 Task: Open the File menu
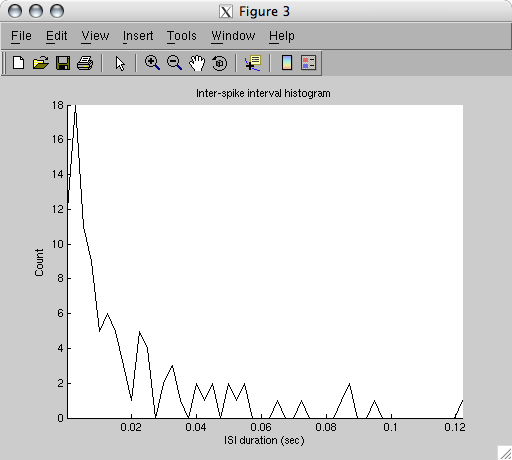(21, 36)
